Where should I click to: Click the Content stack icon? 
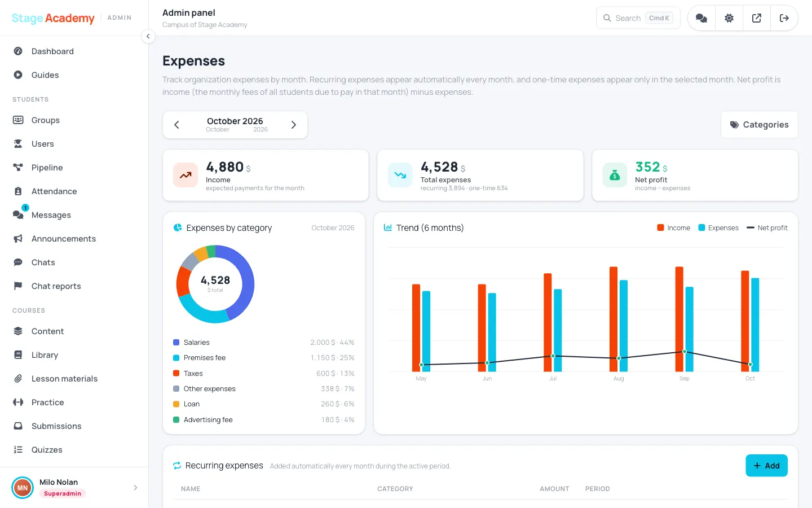click(18, 331)
